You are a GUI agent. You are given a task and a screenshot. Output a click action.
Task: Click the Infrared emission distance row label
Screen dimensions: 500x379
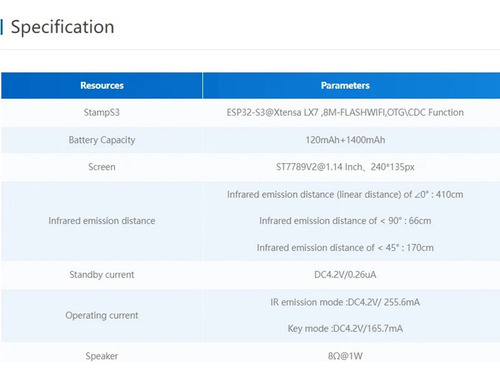click(102, 221)
